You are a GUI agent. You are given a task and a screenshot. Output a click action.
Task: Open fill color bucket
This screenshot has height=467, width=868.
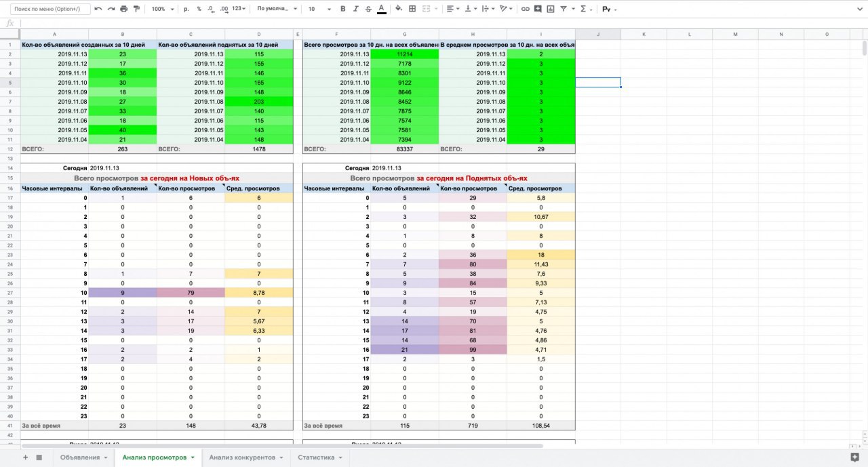[x=398, y=9]
